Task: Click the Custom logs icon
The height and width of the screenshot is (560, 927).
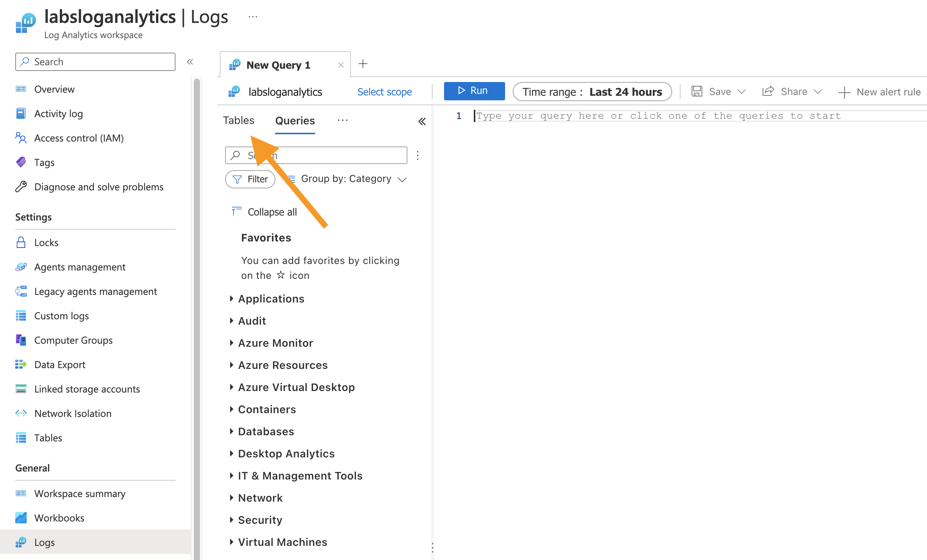Action: click(x=21, y=316)
